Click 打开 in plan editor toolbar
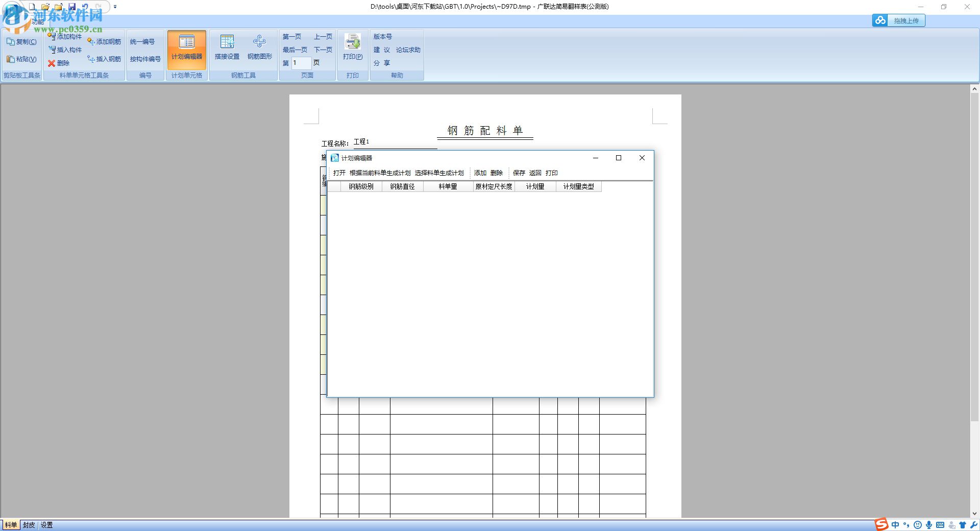This screenshot has height=531, width=980. [339, 173]
